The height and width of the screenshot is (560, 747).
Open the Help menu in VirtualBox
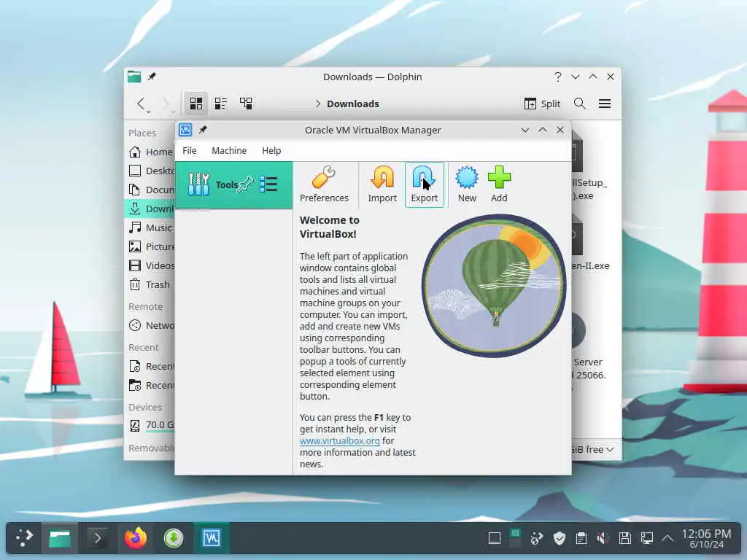point(271,150)
